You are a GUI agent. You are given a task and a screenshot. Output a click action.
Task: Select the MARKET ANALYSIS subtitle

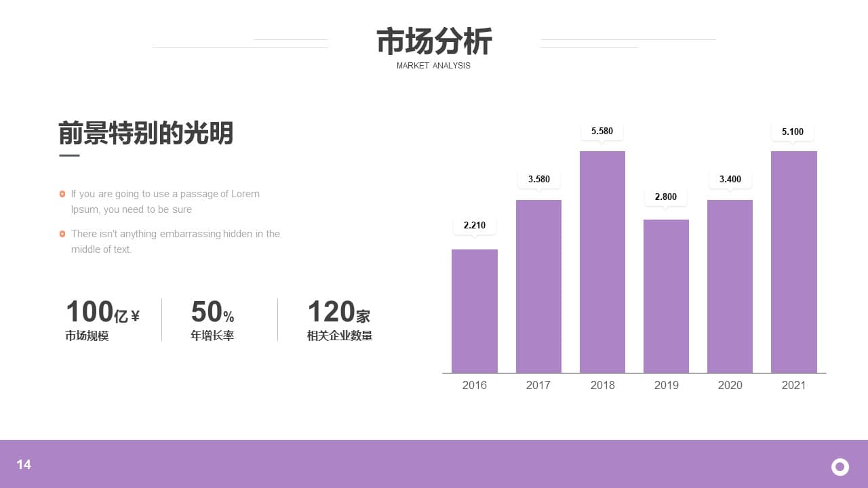pyautogui.click(x=433, y=66)
